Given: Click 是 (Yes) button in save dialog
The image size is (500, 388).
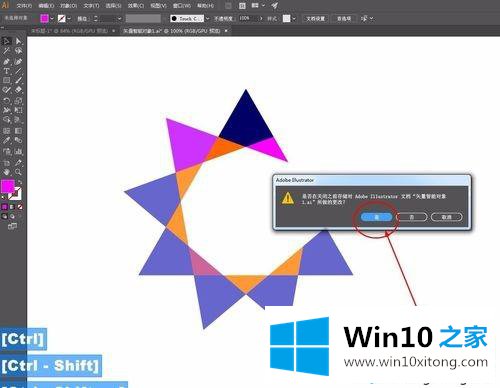Looking at the screenshot, I should [x=376, y=217].
